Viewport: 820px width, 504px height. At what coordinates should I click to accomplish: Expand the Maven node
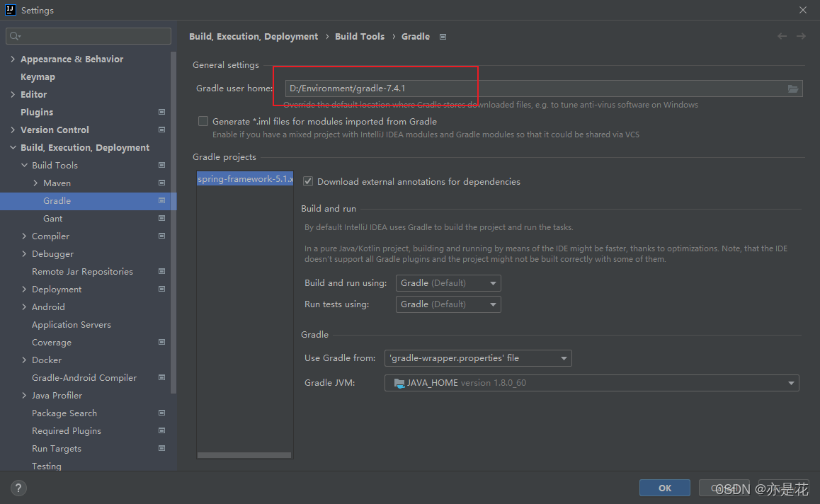(x=35, y=183)
